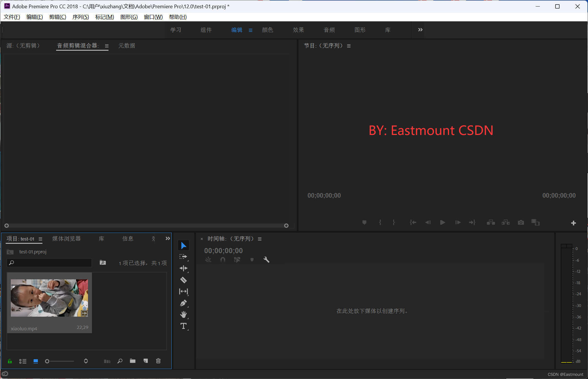Open the 序列(S) menu
The height and width of the screenshot is (379, 588).
pyautogui.click(x=81, y=17)
